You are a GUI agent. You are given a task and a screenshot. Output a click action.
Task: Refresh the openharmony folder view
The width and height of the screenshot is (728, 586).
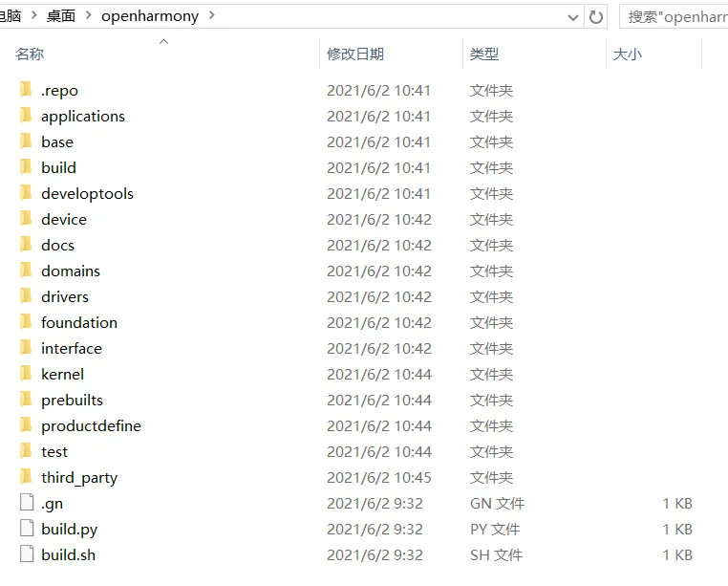(595, 17)
